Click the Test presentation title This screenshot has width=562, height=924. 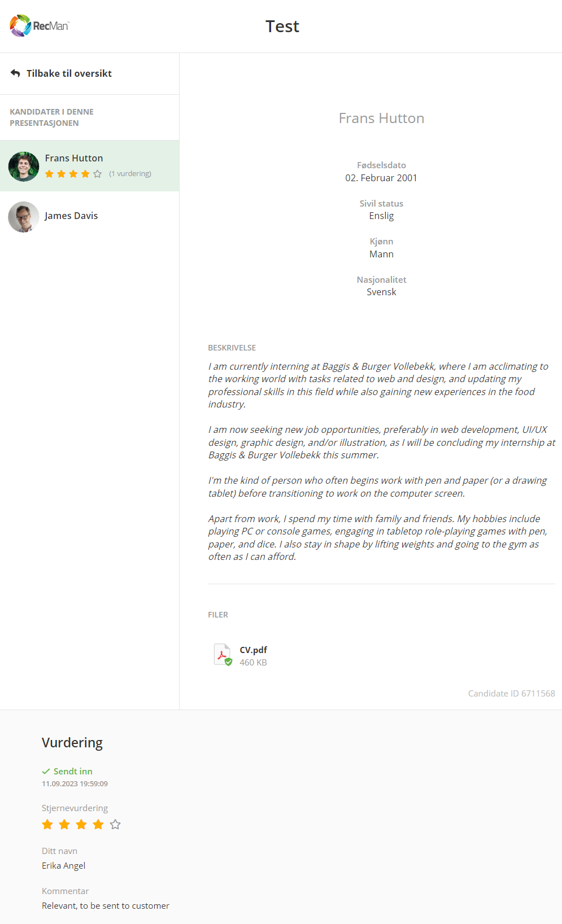click(x=282, y=27)
